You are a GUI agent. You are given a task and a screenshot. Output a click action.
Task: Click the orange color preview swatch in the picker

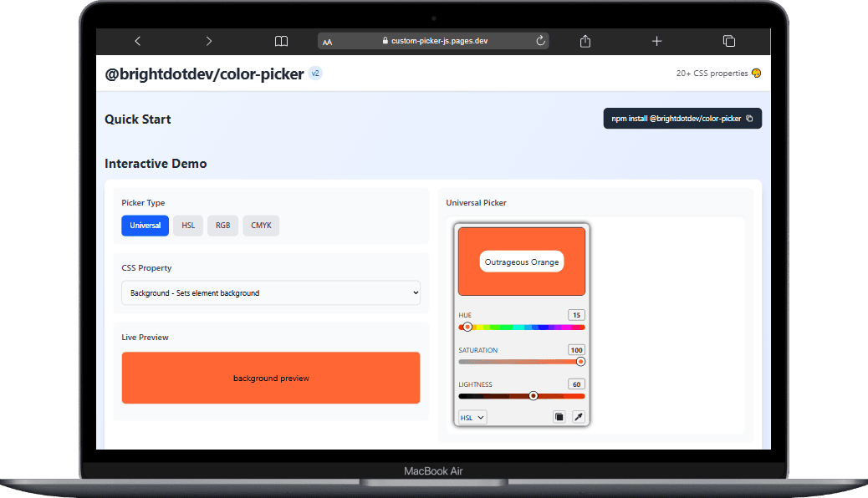pos(522,262)
